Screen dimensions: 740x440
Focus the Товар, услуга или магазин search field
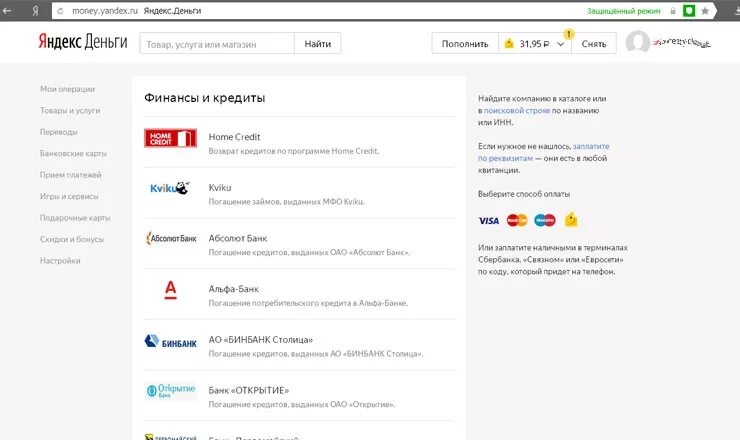pos(217,43)
